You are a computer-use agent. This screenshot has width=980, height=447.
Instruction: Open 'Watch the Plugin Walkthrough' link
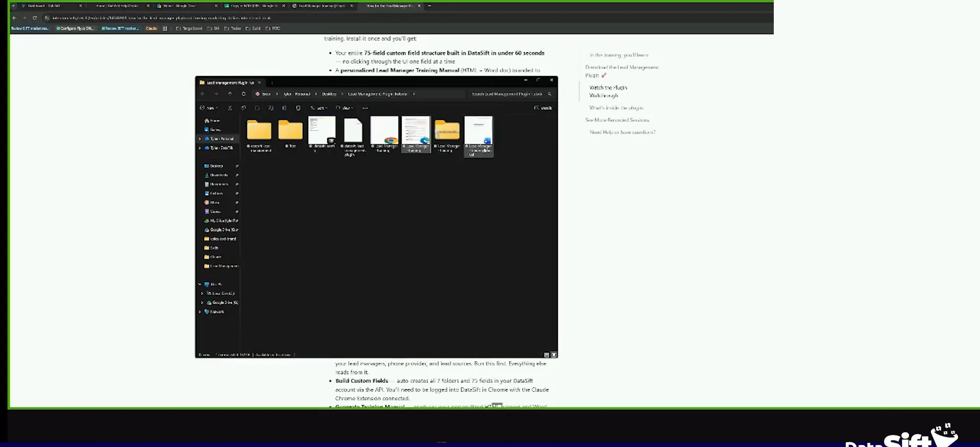(608, 91)
